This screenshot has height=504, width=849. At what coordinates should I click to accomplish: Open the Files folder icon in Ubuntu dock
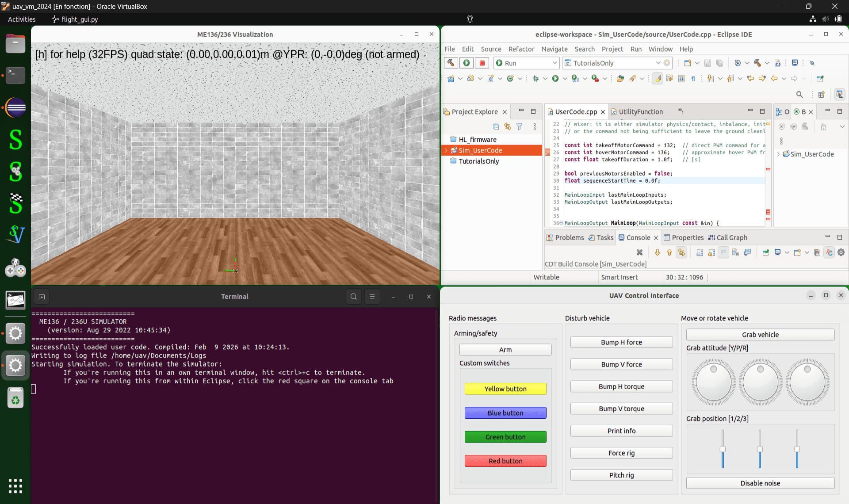(15, 44)
